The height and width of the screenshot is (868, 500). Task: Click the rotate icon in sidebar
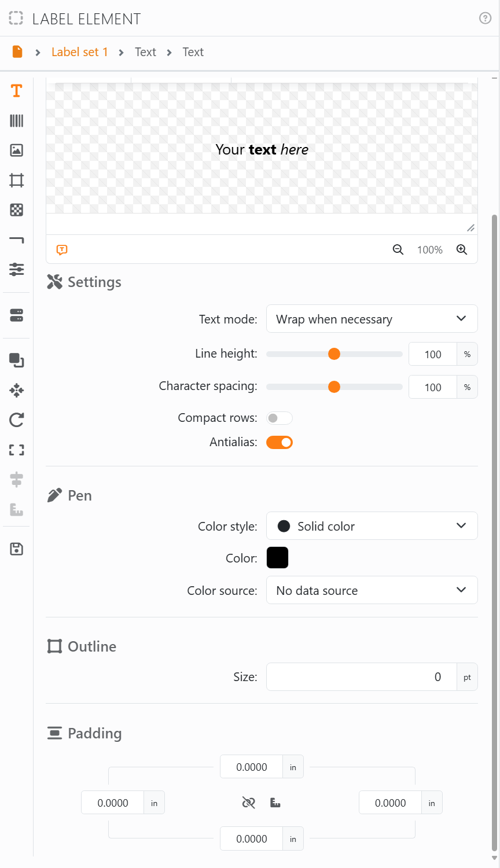pos(16,420)
